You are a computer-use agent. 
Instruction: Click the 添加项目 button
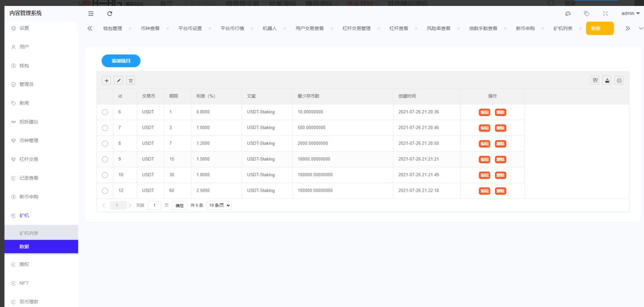[x=121, y=61]
